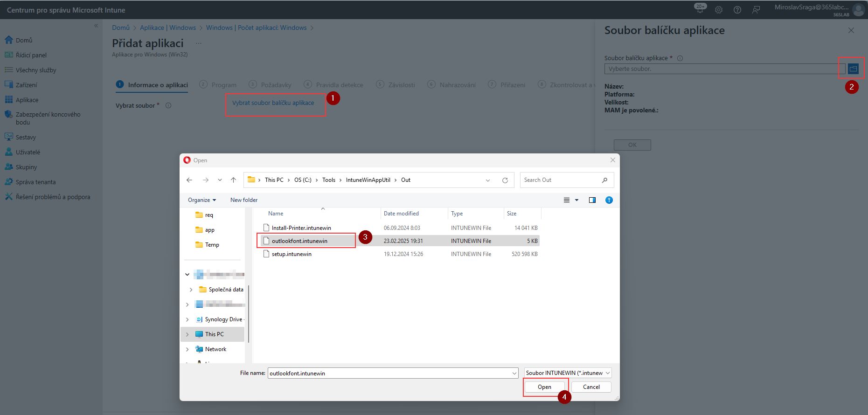Collapse the Intune sidebar with double chevron
868x415 pixels.
[96, 26]
